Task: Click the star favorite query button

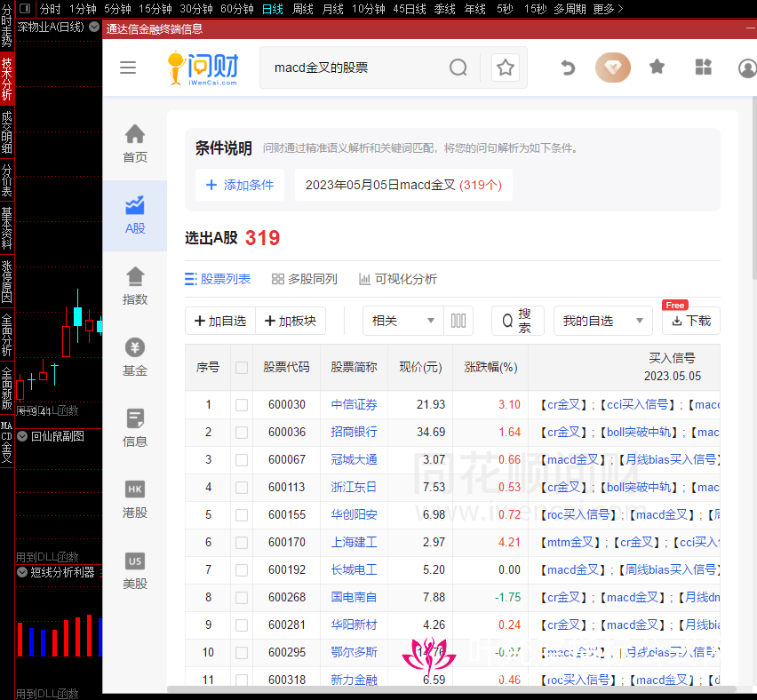Action: click(x=506, y=68)
